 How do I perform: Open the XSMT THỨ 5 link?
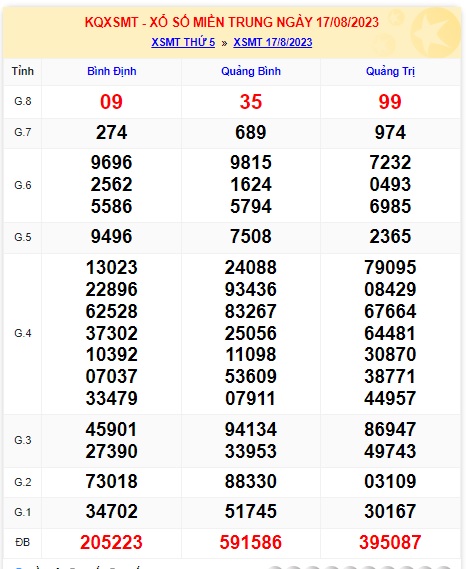tap(183, 42)
